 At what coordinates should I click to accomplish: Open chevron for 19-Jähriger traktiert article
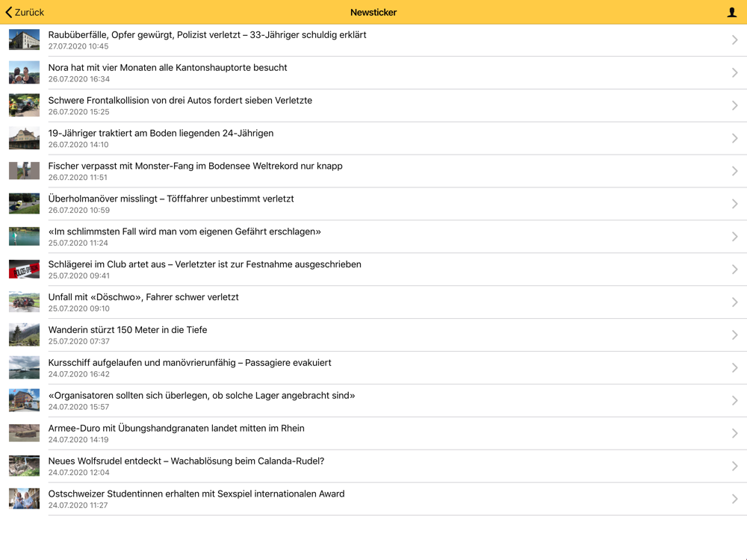(734, 139)
